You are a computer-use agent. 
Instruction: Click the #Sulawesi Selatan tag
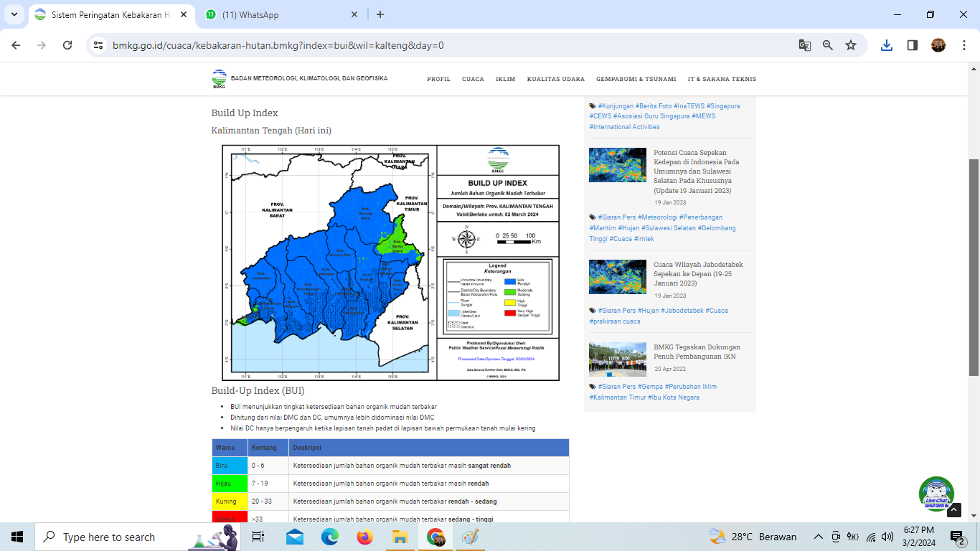tap(668, 227)
